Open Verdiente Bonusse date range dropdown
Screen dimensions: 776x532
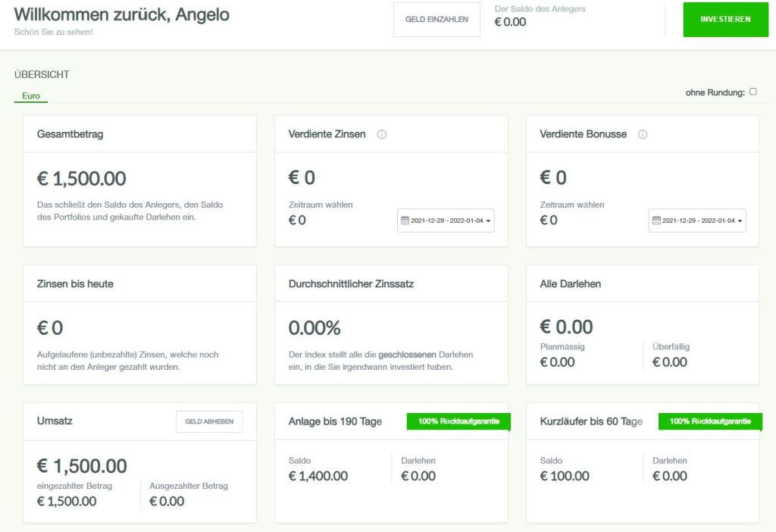click(x=698, y=221)
